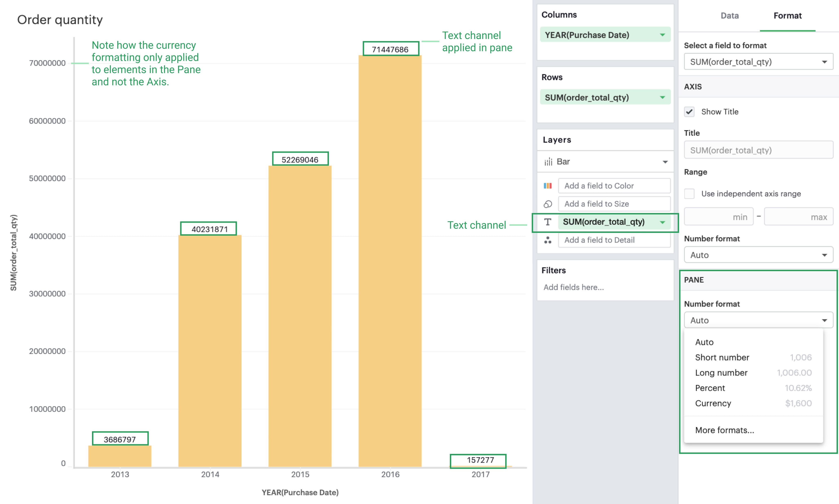This screenshot has width=839, height=504.
Task: Open SUM(order_total_qty) pill arrow in Rows
Action: click(x=662, y=97)
